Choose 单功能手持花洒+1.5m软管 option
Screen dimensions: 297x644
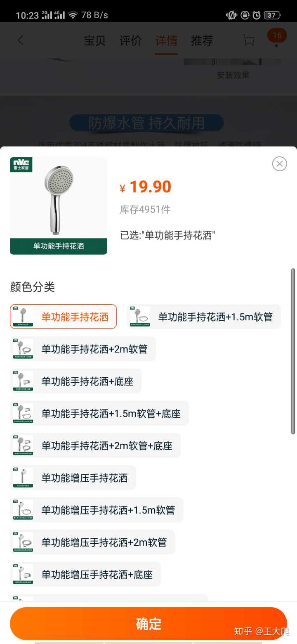(x=204, y=317)
